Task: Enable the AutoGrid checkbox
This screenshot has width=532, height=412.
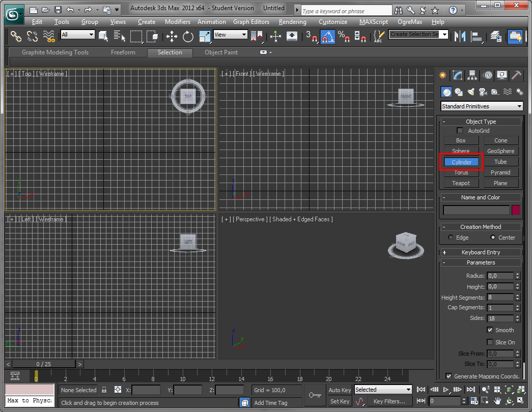Action: [x=460, y=130]
